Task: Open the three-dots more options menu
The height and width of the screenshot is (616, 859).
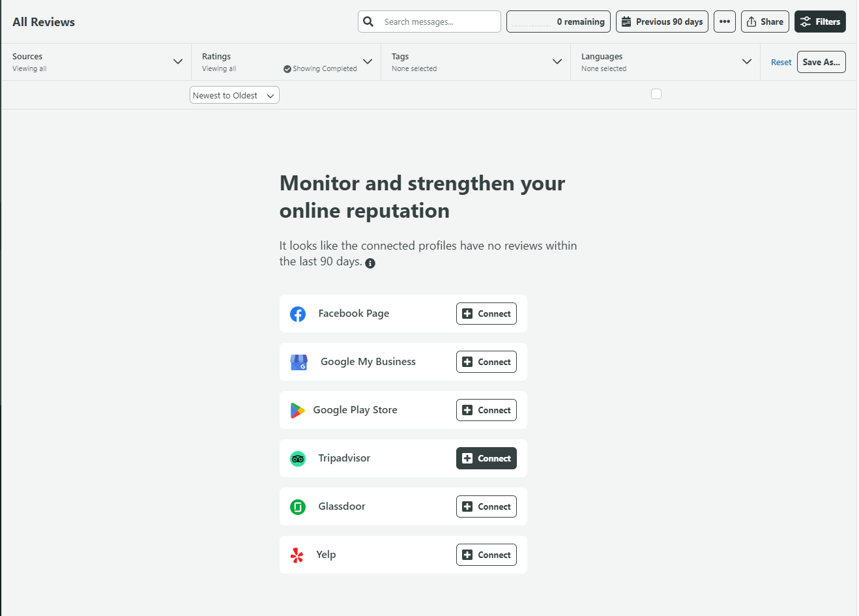Action: click(x=724, y=22)
